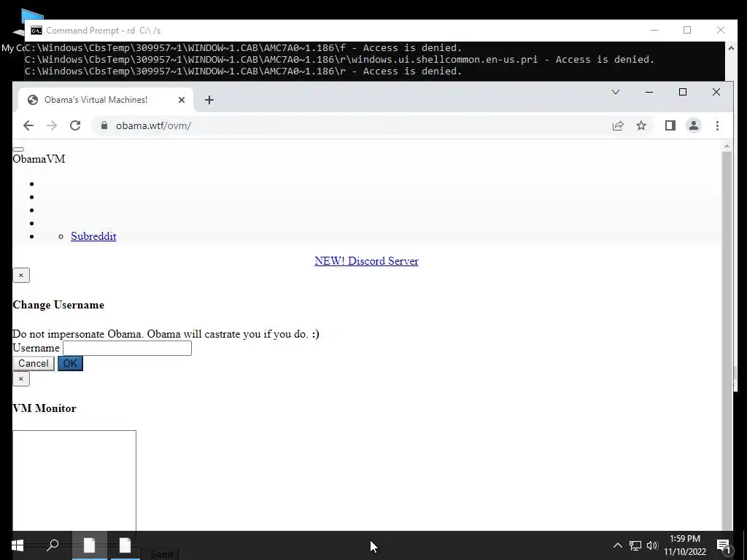The image size is (747, 560).
Task: Click the Username text field
Action: (x=127, y=348)
